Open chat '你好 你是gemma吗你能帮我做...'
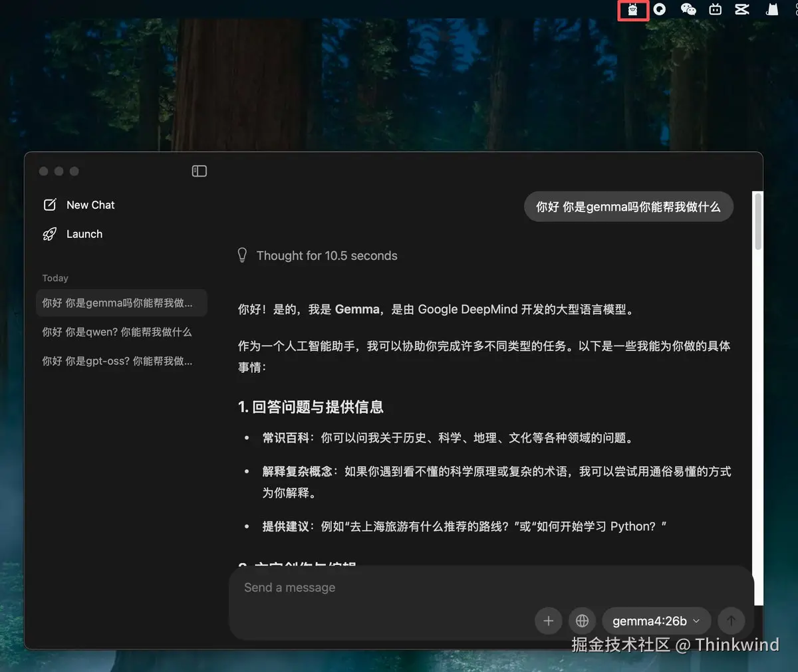 click(122, 303)
